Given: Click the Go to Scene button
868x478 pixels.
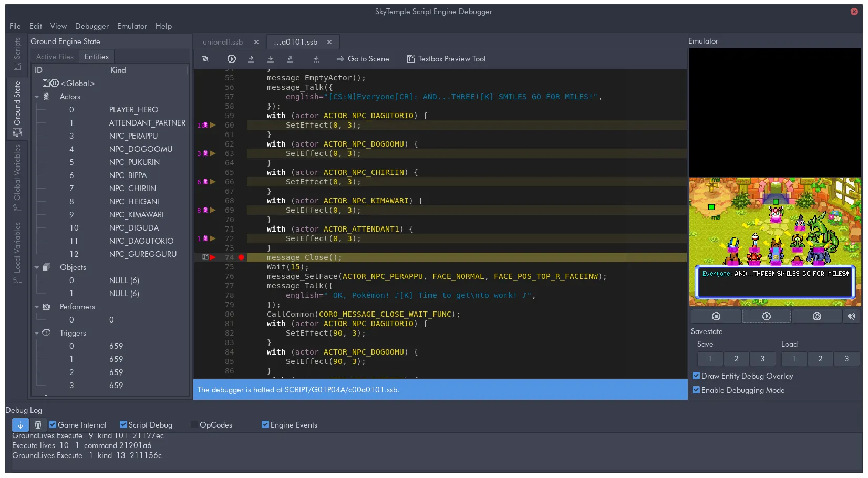Looking at the screenshot, I should (x=363, y=59).
